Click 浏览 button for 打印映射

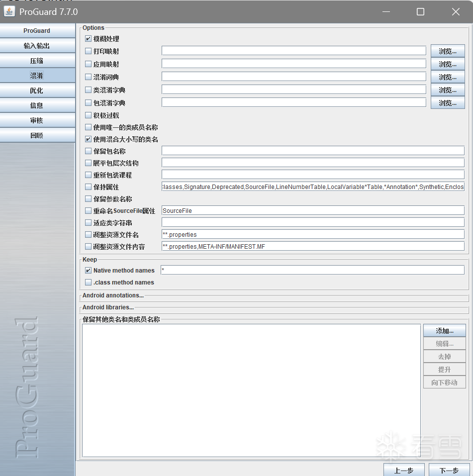pos(448,51)
